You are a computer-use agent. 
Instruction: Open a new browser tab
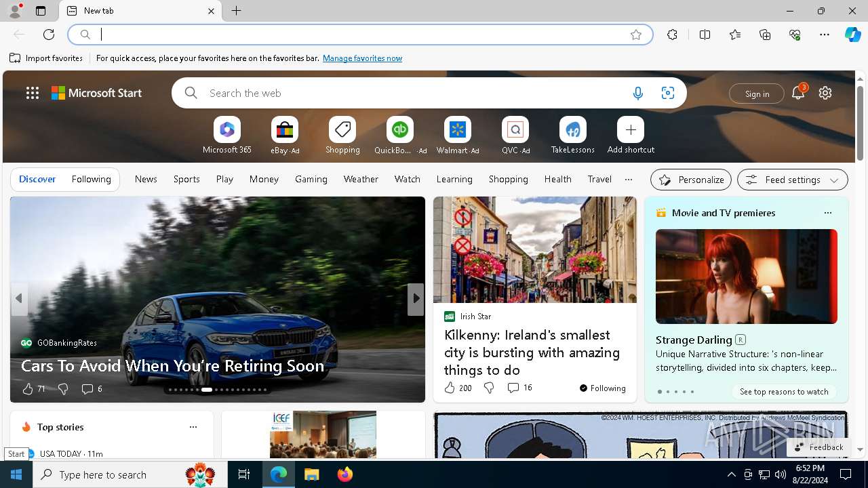237,11
